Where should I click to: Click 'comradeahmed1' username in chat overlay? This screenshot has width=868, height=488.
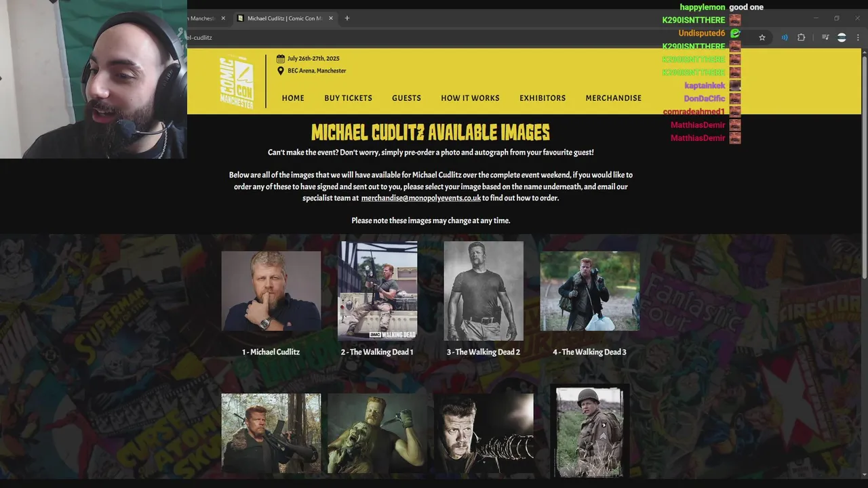click(694, 112)
